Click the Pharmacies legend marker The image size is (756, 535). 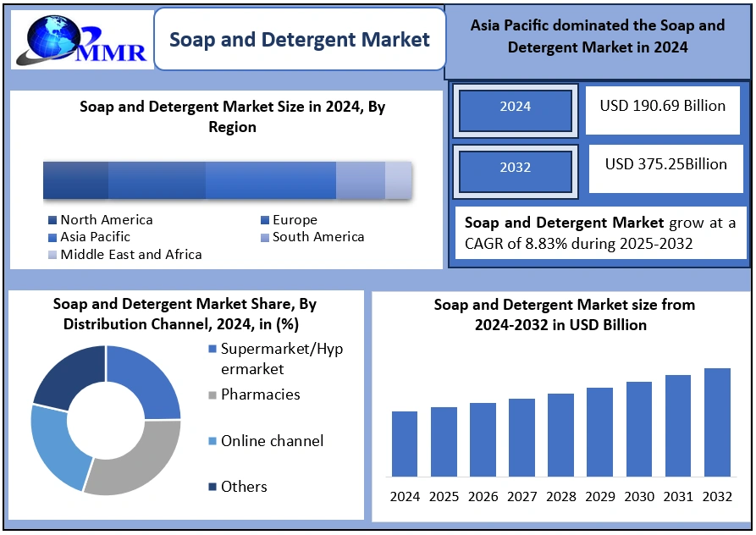tap(212, 395)
